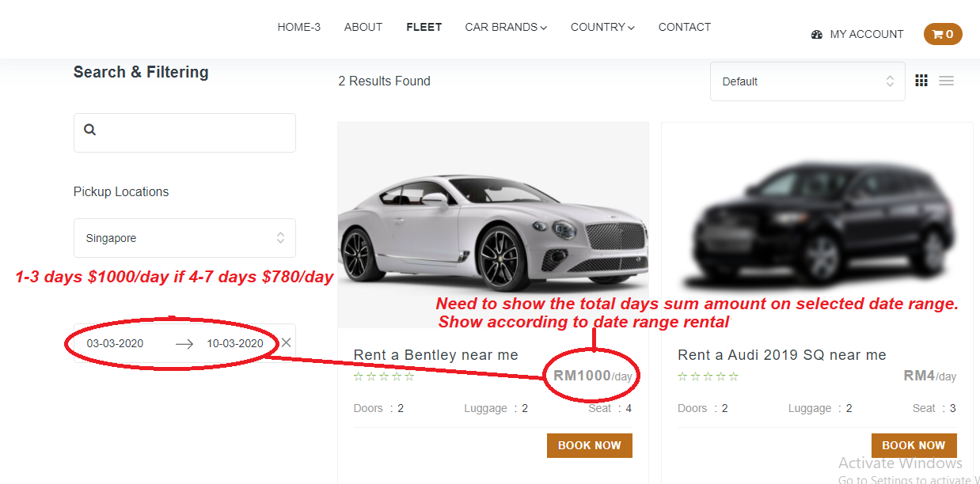Screen dimensions: 980x484
Task: Go to the Contact page
Action: point(684,27)
